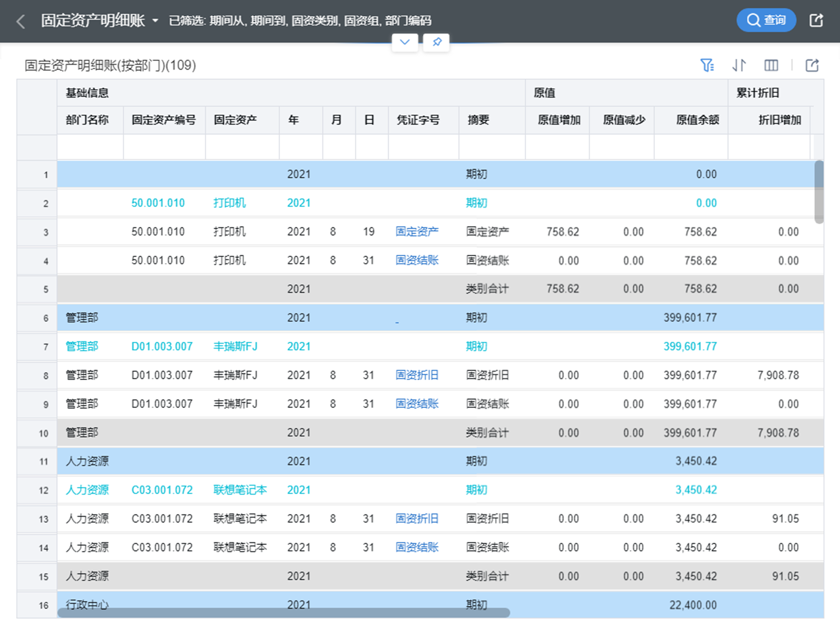840x630 pixels.
Task: Click the share icon in the top bar
Action: (816, 20)
